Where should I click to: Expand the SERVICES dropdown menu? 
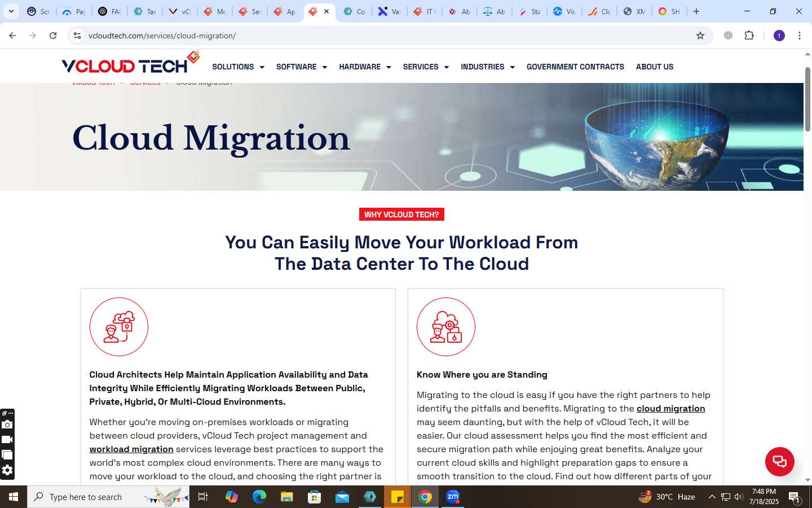tap(426, 67)
